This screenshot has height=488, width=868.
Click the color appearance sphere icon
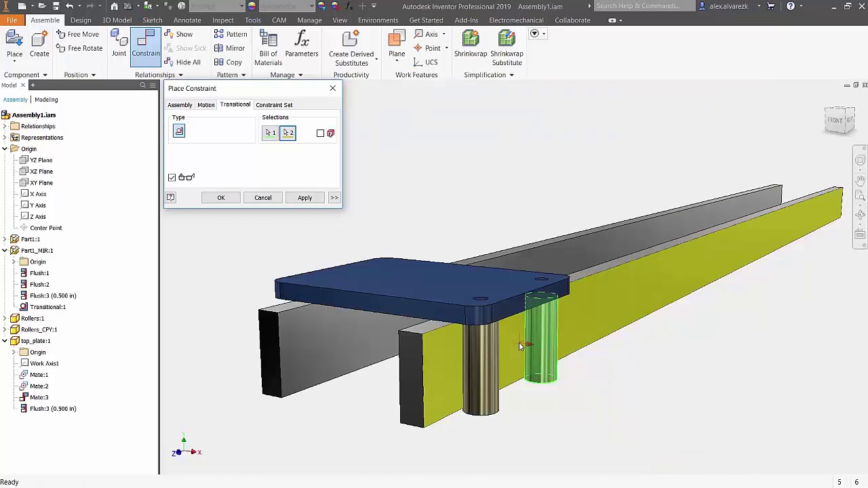252,6
